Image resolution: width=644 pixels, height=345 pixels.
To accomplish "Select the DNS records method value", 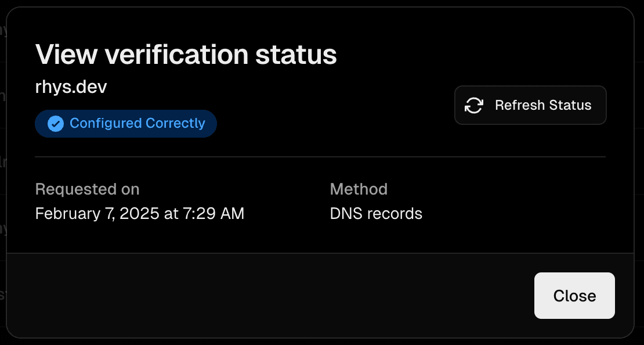I will pyautogui.click(x=376, y=213).
